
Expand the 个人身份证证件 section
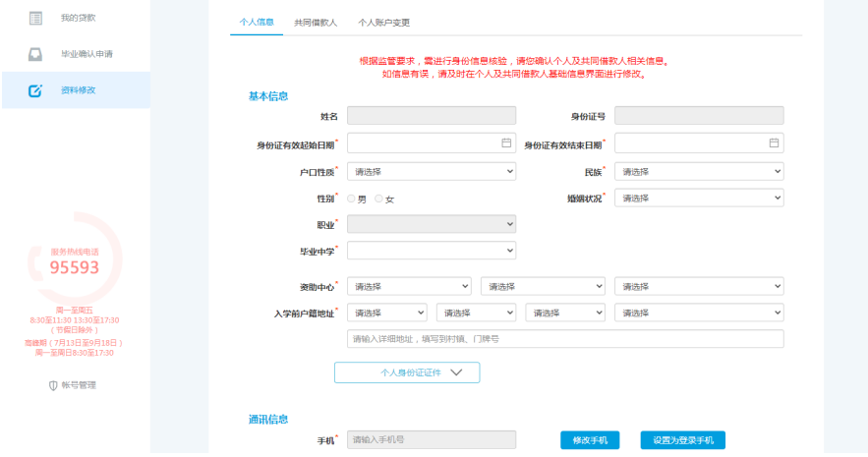point(407,372)
